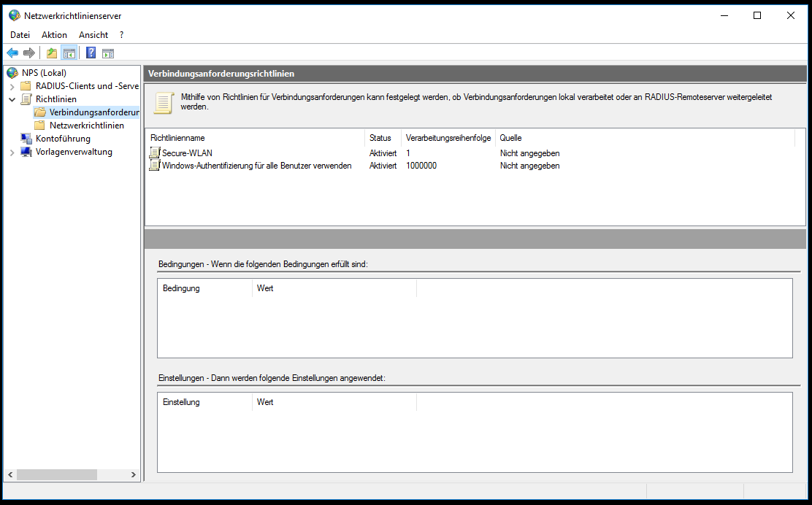This screenshot has width=812, height=505.
Task: Open the ? help menu
Action: coord(122,35)
